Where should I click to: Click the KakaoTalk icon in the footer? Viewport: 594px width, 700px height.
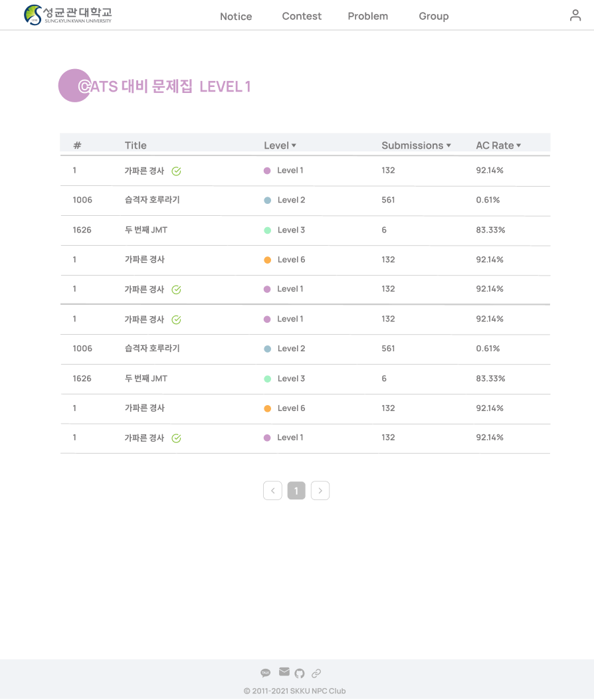click(266, 672)
